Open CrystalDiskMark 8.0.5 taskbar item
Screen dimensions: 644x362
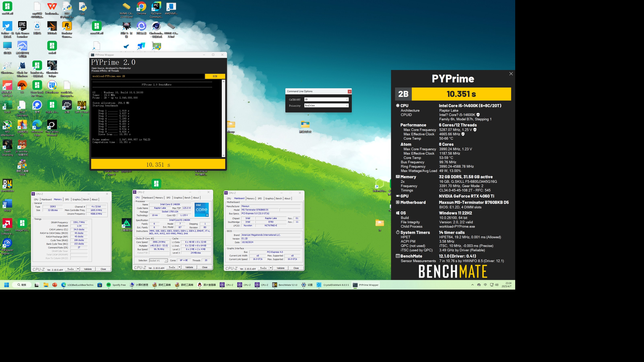[333, 285]
